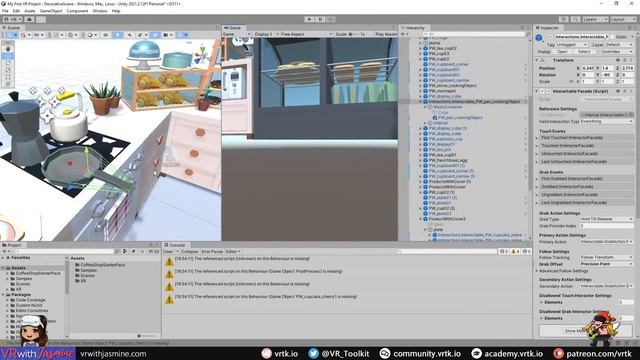Screen dimensions: 640x360
Task: Select the Rect tool in the Scene overlay
Action: pyautogui.click(x=8, y=77)
